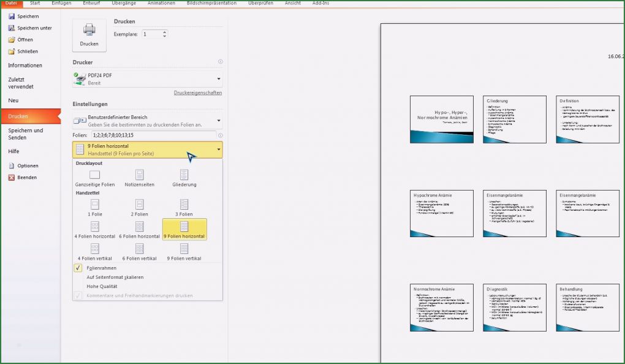Switch to the Übergänge ribbon tab
Image resolution: width=625 pixels, height=364 pixels.
124,3
